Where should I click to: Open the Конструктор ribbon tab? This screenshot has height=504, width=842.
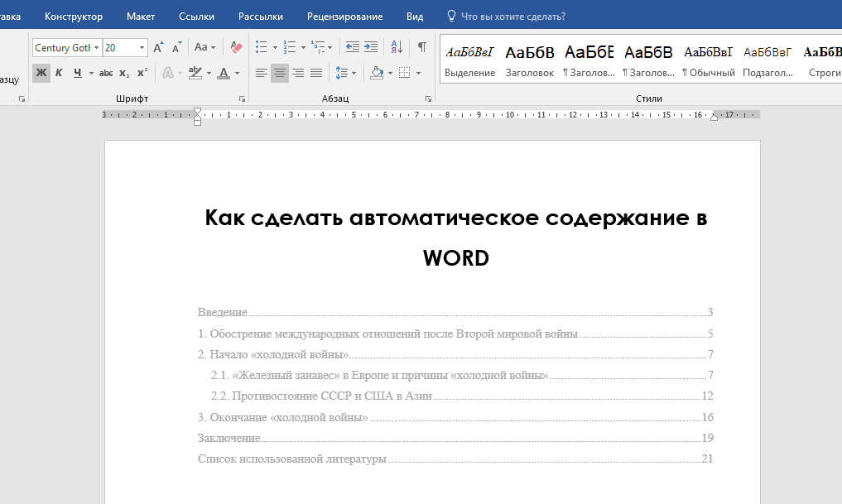[74, 17]
